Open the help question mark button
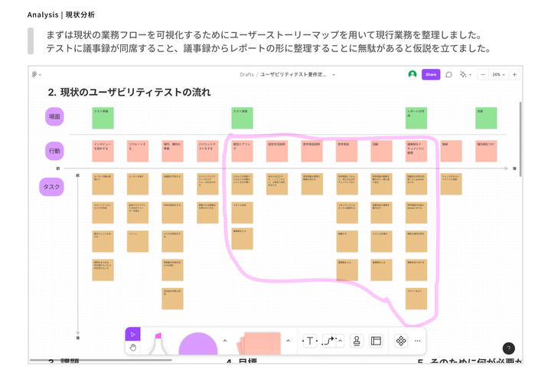 pyautogui.click(x=508, y=348)
